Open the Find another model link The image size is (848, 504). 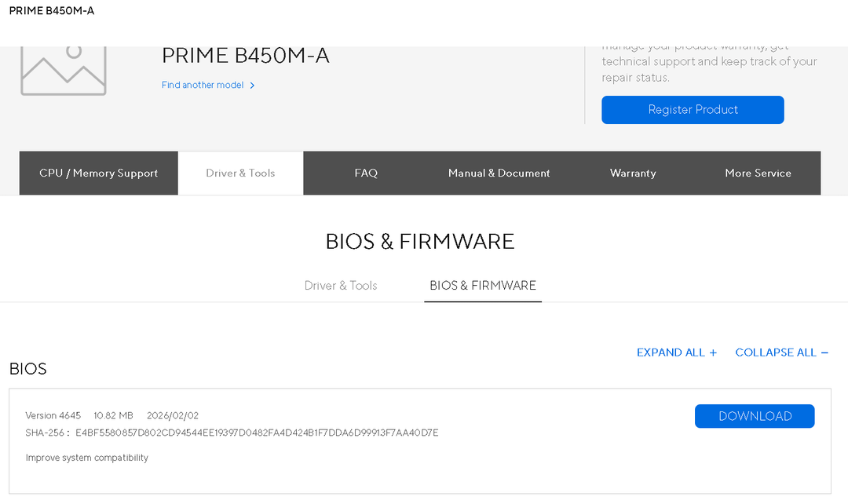click(203, 85)
